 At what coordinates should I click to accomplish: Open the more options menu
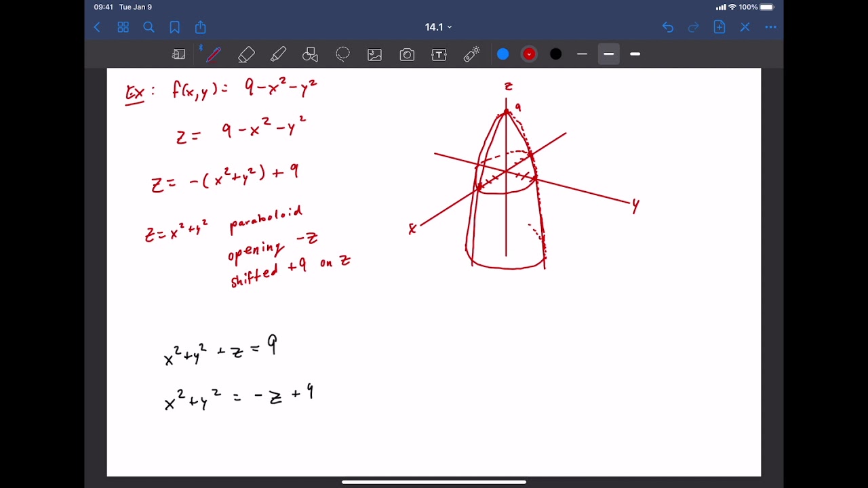click(770, 27)
